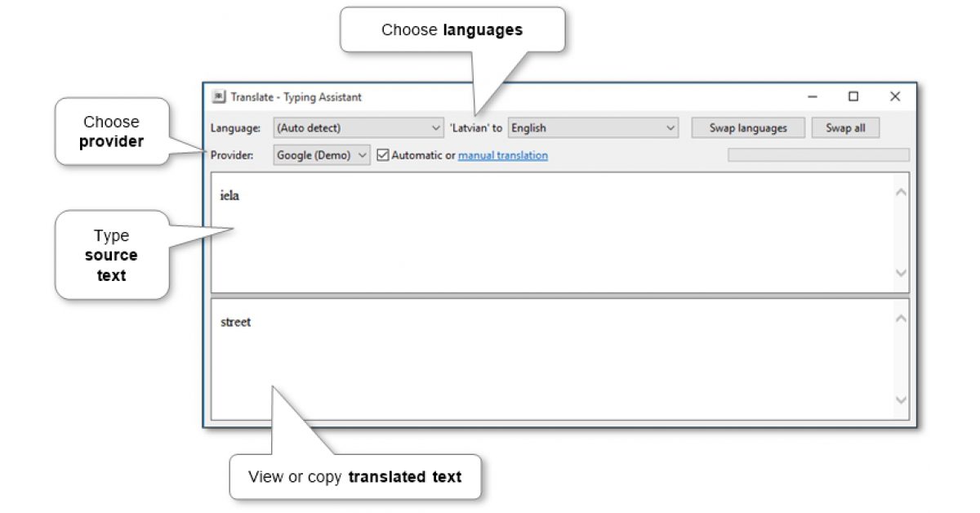Image resolution: width=980 pixels, height=513 pixels.
Task: Expand the Provider dropdown Google (Demo)
Action: (x=322, y=155)
